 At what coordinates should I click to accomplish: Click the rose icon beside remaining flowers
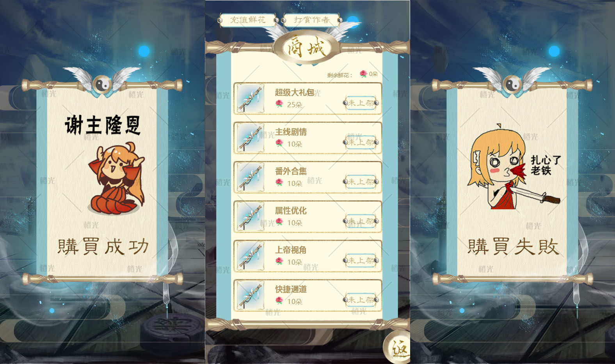coord(363,74)
